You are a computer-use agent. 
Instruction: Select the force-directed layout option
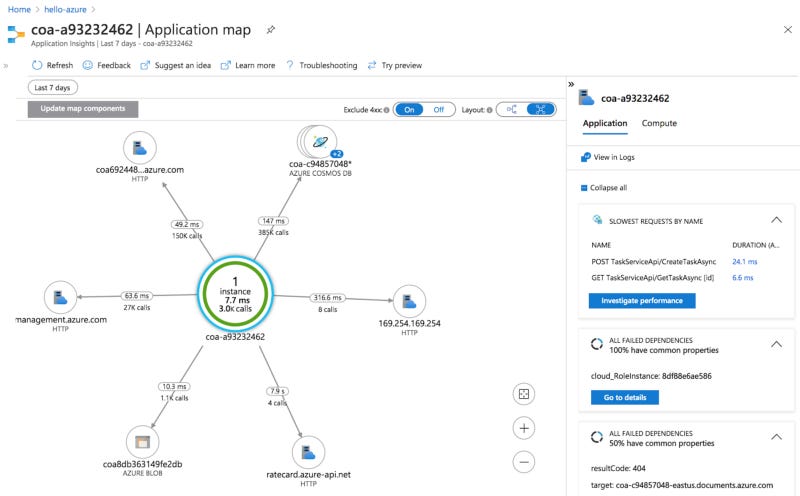click(x=540, y=109)
